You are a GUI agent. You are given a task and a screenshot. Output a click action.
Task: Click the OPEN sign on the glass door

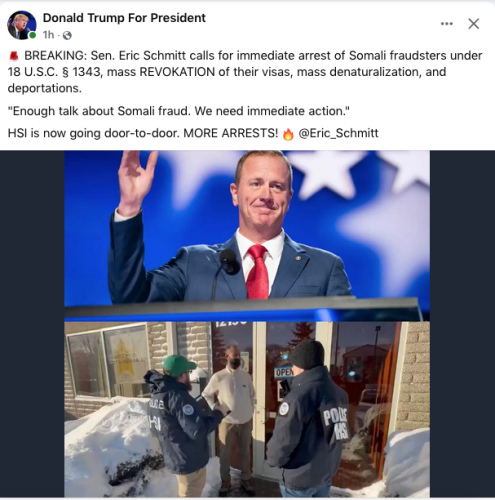[284, 372]
